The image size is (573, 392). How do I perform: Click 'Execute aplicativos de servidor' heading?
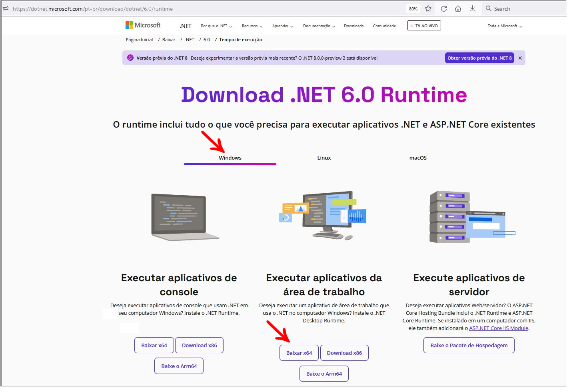coord(469,285)
